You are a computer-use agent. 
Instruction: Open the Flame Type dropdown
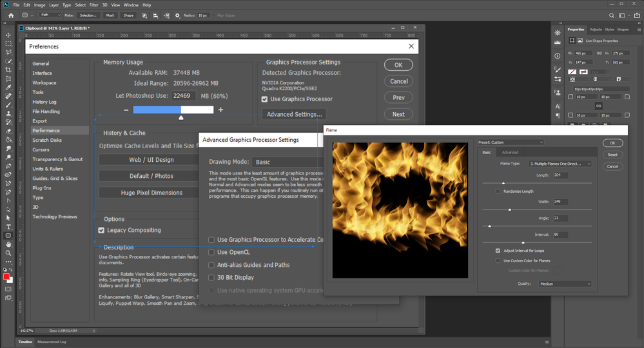560,164
